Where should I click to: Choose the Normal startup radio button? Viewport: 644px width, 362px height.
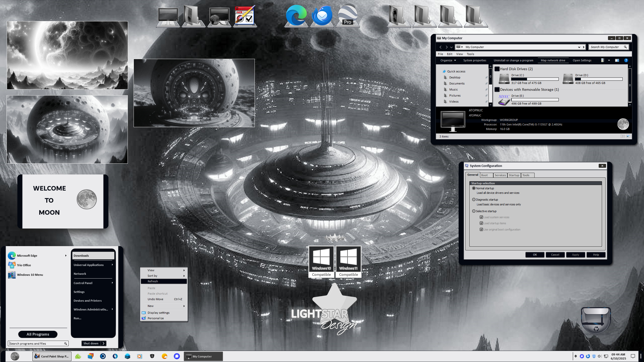(x=474, y=188)
